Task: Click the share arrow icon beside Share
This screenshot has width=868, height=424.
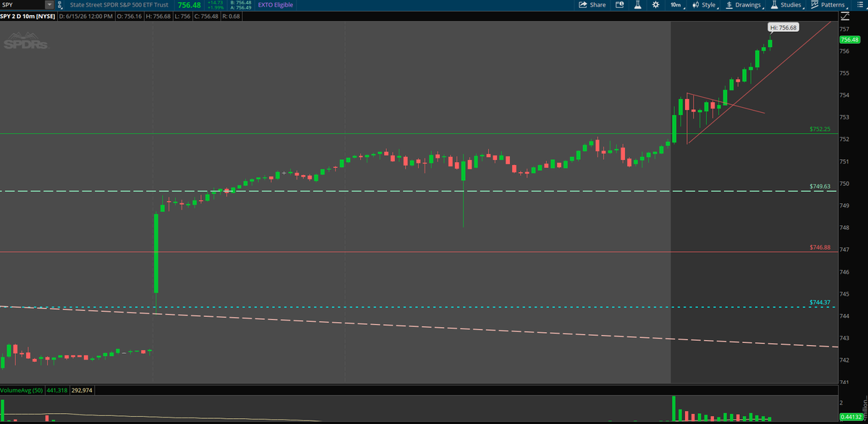Action: pyautogui.click(x=583, y=4)
